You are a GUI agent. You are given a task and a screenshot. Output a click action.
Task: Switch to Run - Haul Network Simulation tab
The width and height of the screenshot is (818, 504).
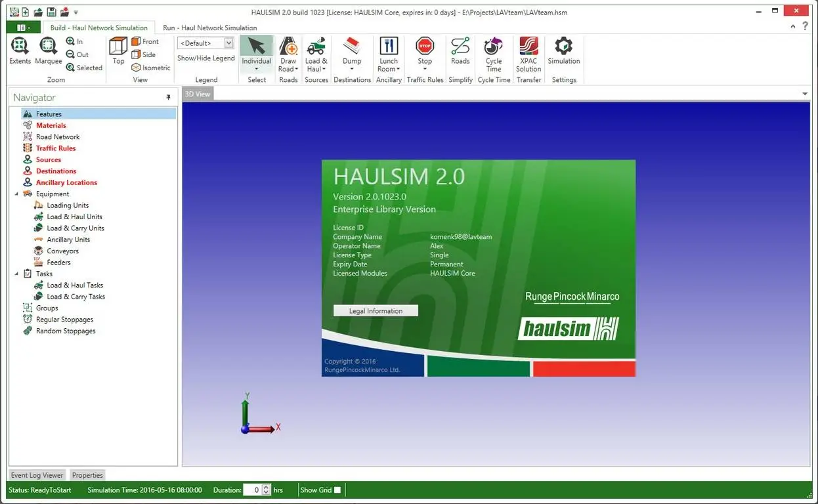pyautogui.click(x=209, y=28)
